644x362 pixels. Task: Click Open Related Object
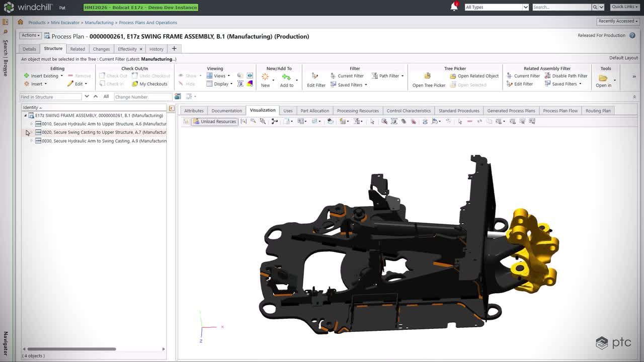[474, 76]
